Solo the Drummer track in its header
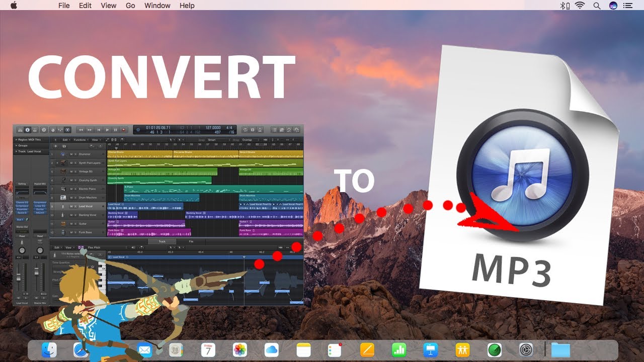Screen dimensions: 644x362 click(x=75, y=154)
